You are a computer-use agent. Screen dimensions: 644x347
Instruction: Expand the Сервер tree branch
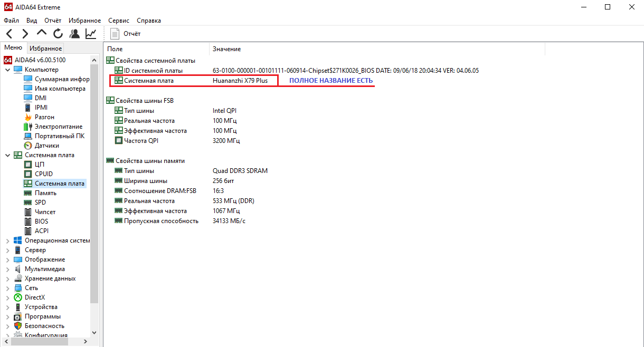(7, 250)
